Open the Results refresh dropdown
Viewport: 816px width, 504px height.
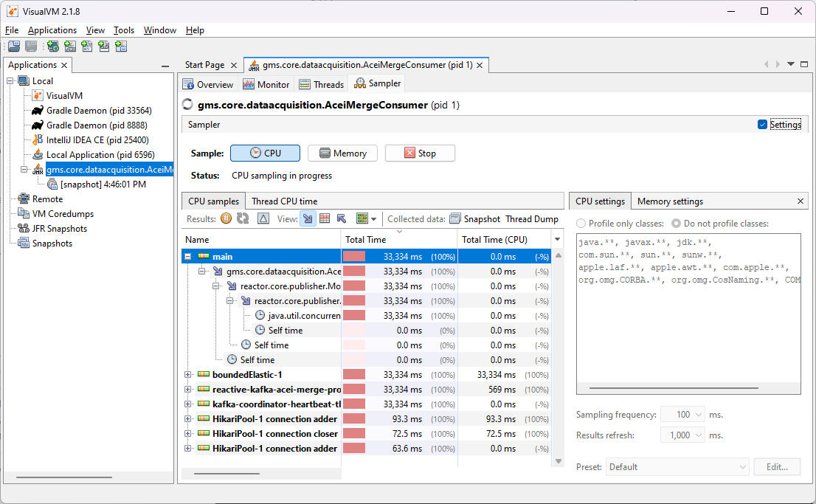tap(699, 435)
